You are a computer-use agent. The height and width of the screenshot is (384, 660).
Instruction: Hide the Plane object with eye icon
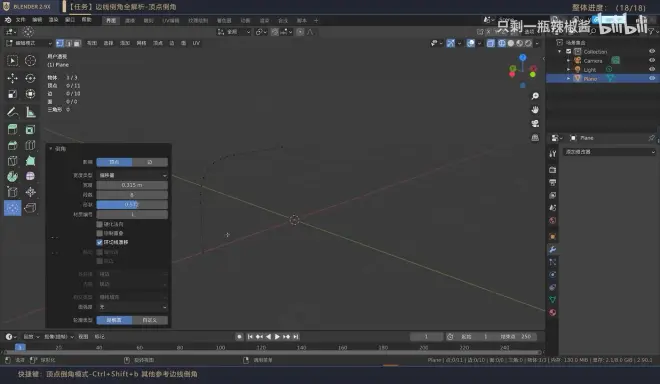coord(652,78)
